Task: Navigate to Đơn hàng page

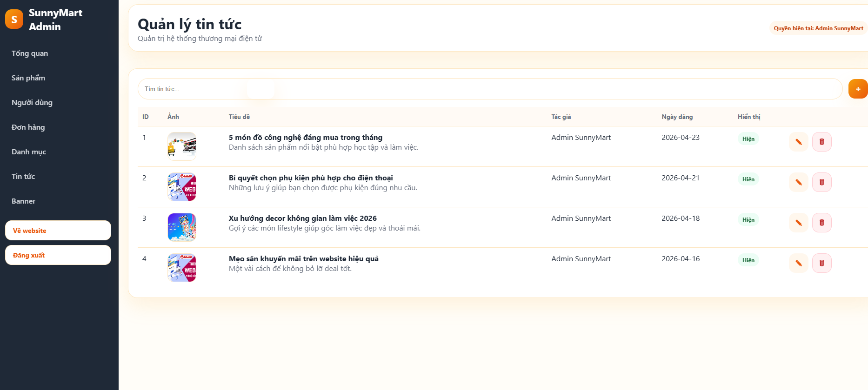Action: point(28,127)
